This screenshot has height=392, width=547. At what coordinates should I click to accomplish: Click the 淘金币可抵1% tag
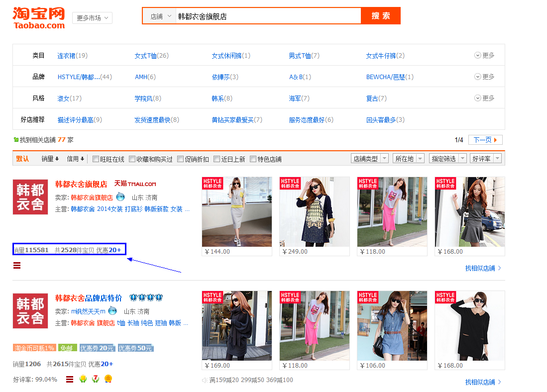34,348
